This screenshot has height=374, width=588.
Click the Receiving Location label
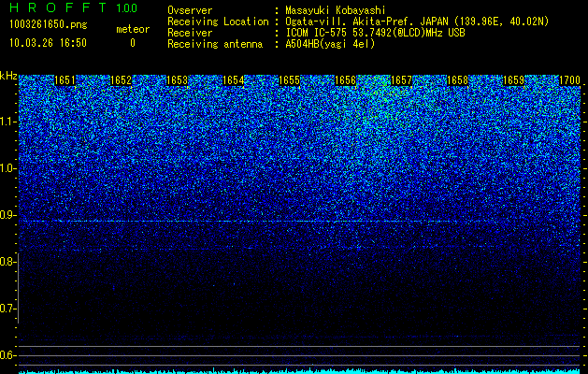tap(218, 22)
